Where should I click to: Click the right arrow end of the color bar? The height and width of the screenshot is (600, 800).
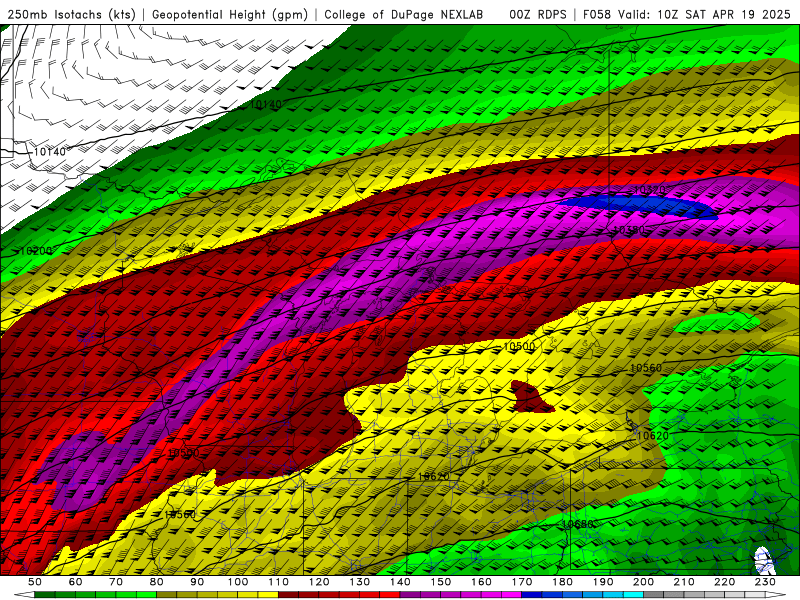[x=776, y=595]
